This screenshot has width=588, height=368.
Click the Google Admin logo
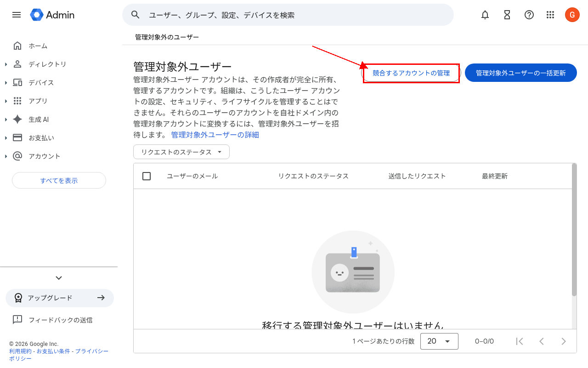coord(52,15)
